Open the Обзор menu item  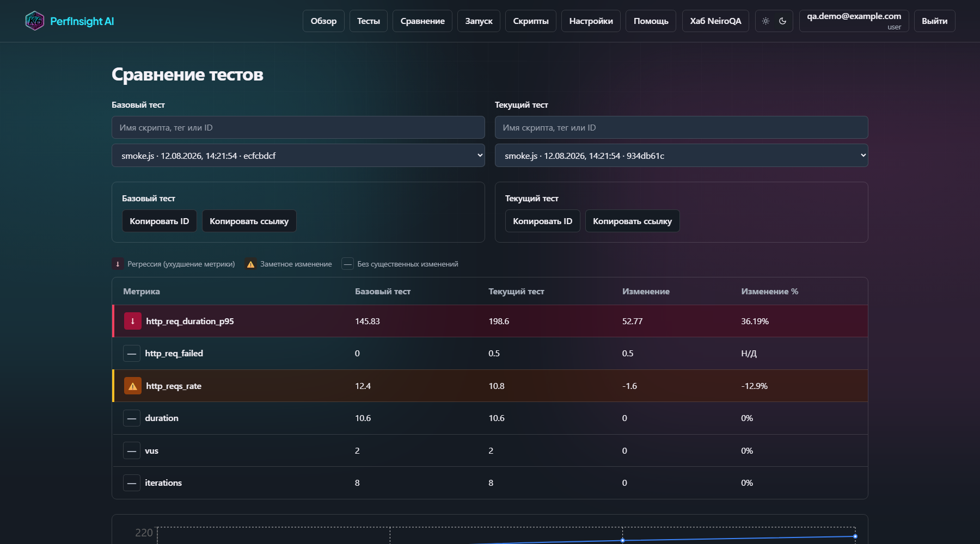(x=323, y=21)
